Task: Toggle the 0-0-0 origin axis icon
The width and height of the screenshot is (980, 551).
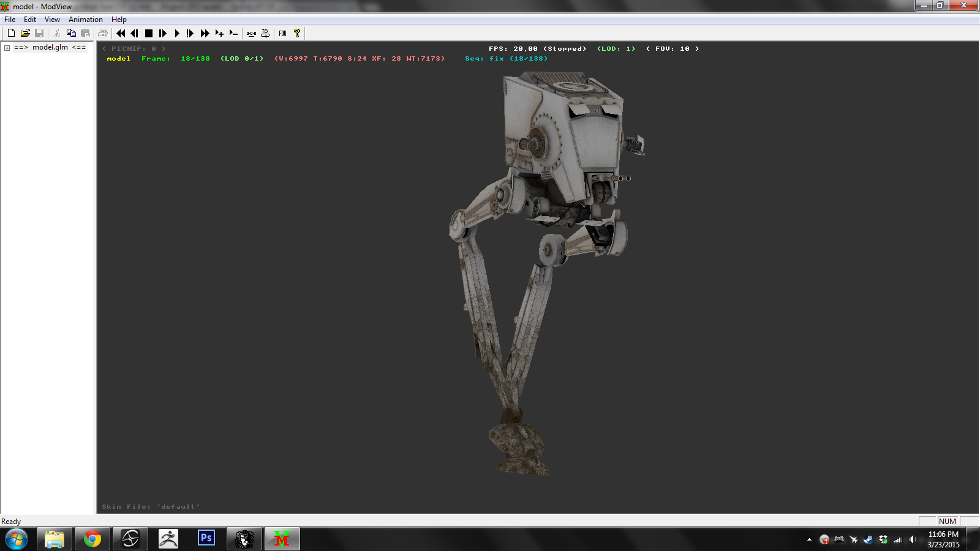Action: point(251,33)
